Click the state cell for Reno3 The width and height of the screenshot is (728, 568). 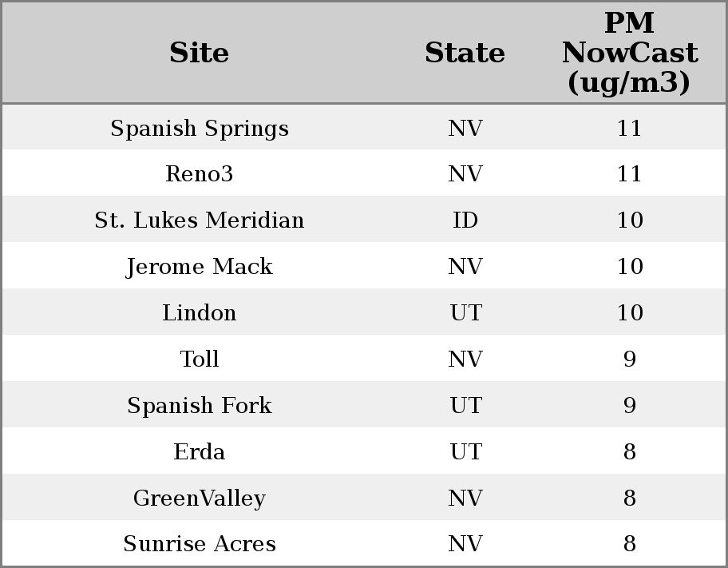pos(465,174)
